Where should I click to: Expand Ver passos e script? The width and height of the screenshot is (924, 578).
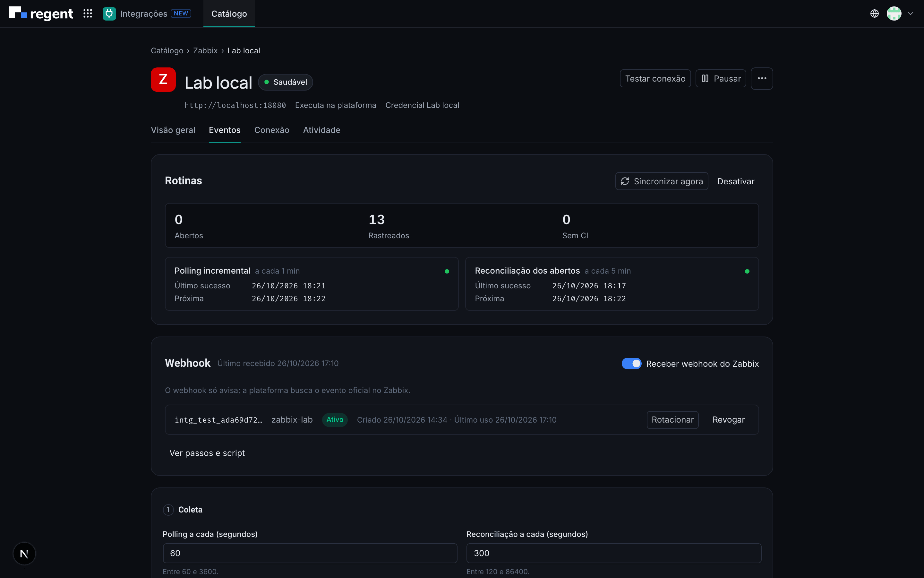click(x=207, y=453)
